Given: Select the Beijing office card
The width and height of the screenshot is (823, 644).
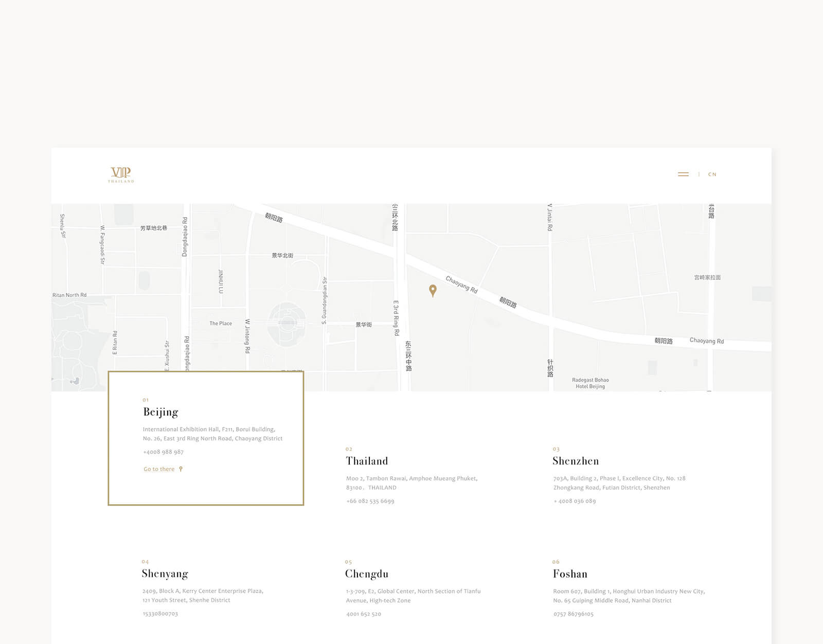Looking at the screenshot, I should point(206,438).
